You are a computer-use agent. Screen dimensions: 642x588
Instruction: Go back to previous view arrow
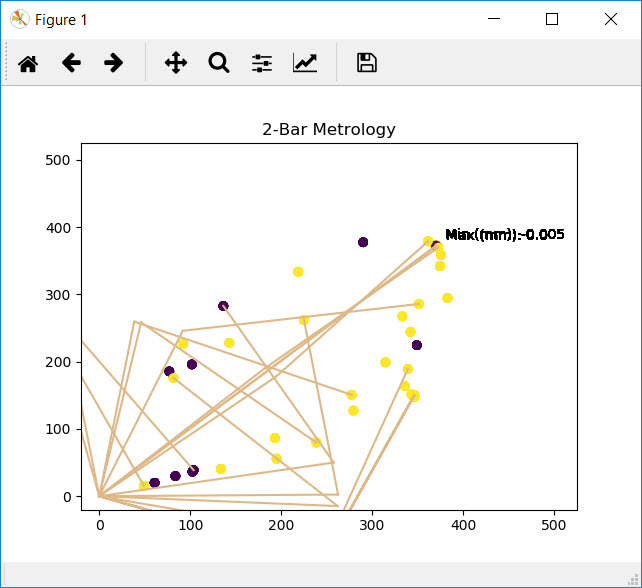(x=71, y=63)
